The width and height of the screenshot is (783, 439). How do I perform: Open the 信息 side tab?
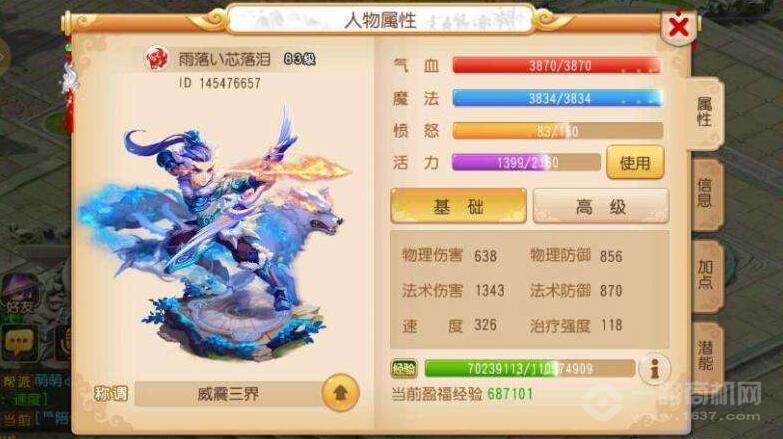tap(706, 195)
